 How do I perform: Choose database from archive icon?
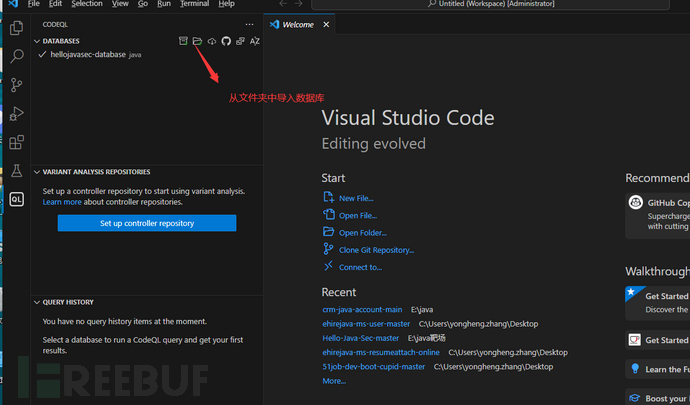[x=183, y=41]
